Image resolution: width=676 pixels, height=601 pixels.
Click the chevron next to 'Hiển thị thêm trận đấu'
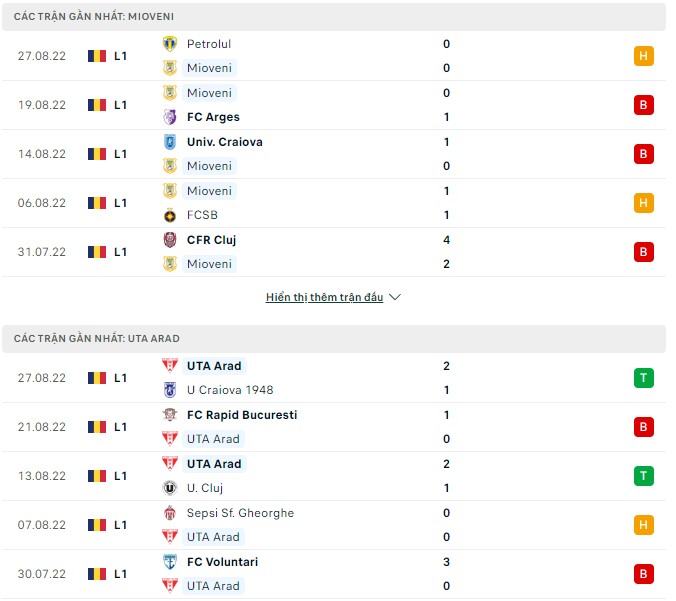395,297
